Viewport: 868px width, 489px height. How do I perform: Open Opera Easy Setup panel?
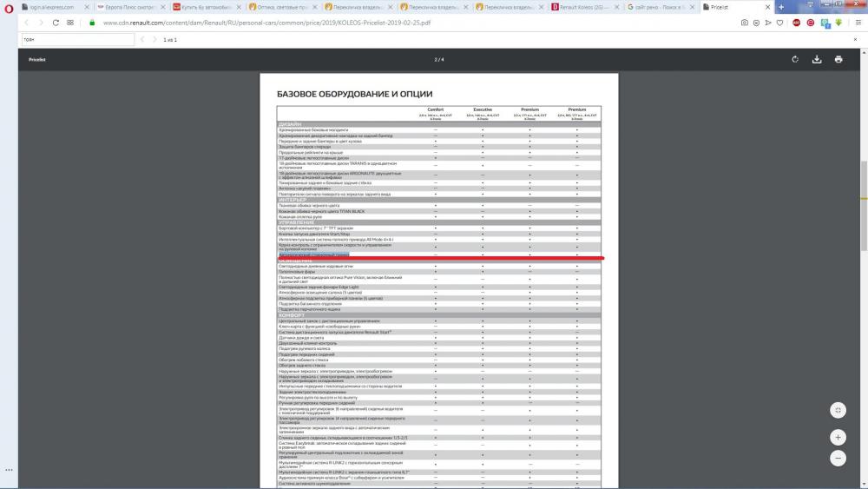tap(858, 23)
